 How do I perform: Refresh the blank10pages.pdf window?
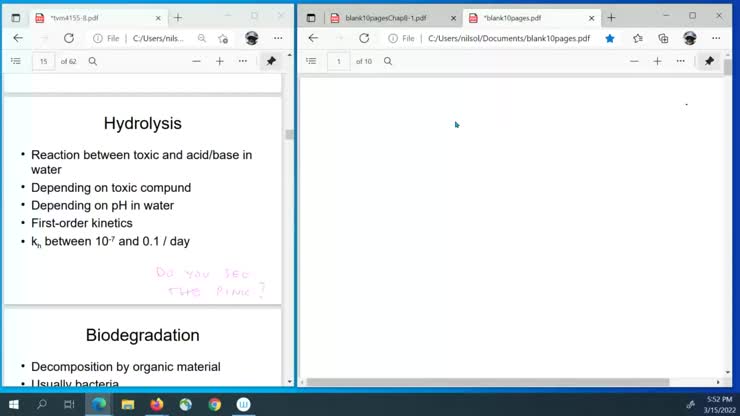tap(364, 38)
